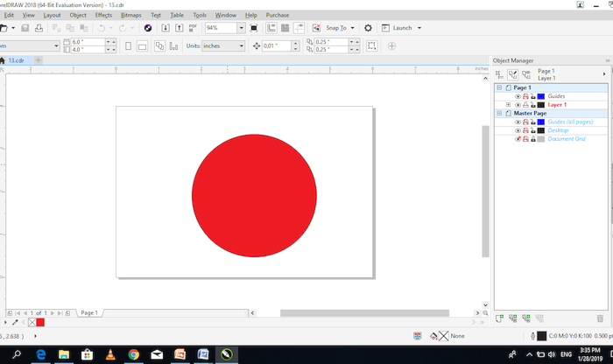
Task: Open the Snap To dropdown
Action: 352,28
